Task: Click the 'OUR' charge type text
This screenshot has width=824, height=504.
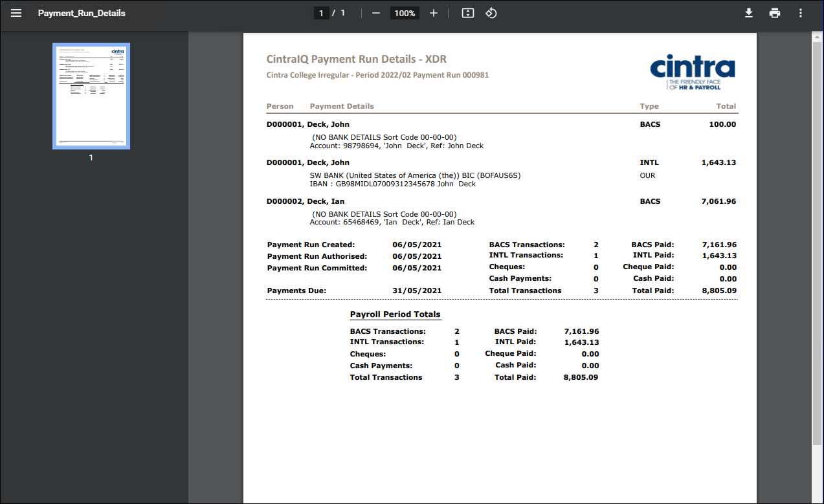Action: coord(647,175)
